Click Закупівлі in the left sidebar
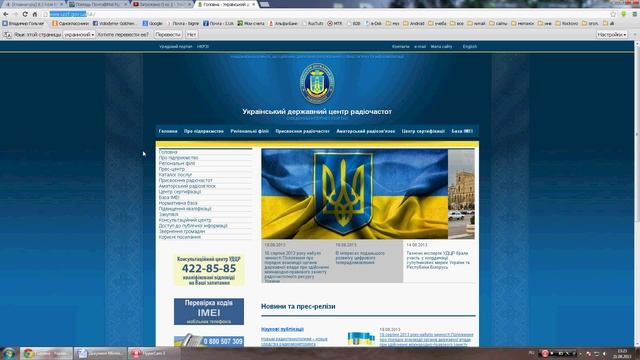This screenshot has width=640, height=360. [169, 214]
